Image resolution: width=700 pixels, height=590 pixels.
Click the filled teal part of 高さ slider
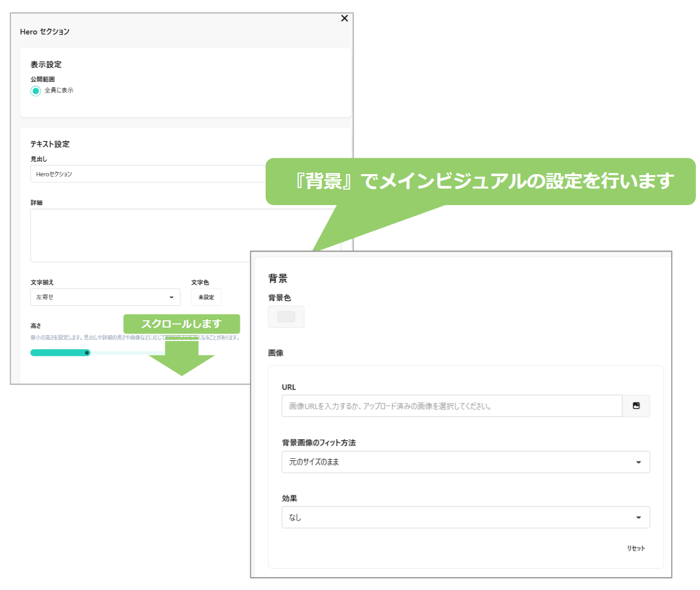point(57,353)
